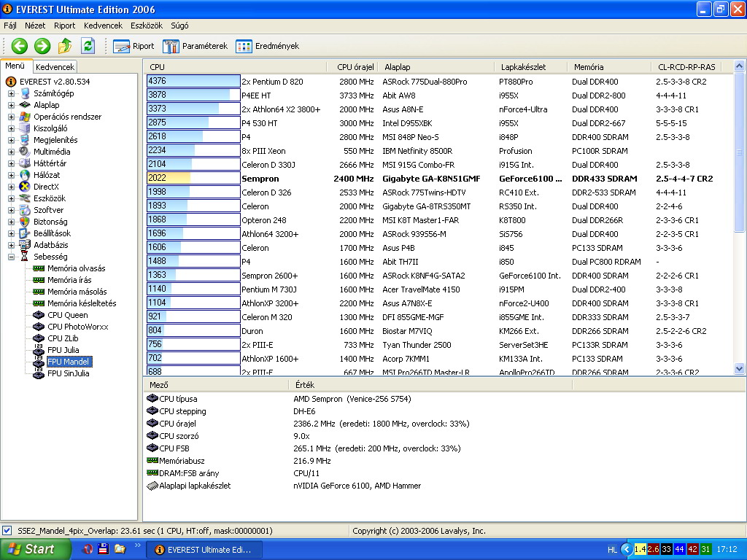Expand the Adatbázis tree node
747x560 pixels.
pos(11,245)
